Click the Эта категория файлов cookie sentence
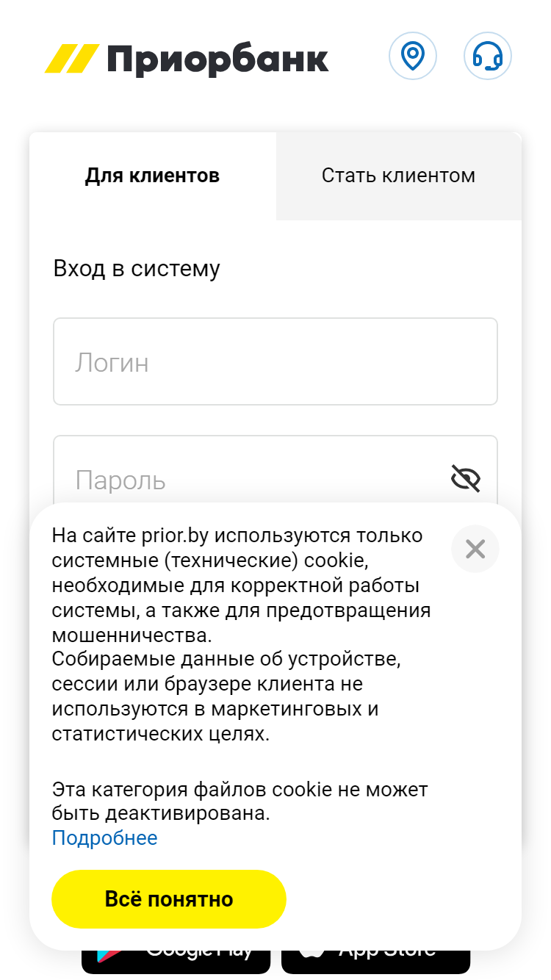Viewport: 551px width, 980px height. [x=240, y=801]
